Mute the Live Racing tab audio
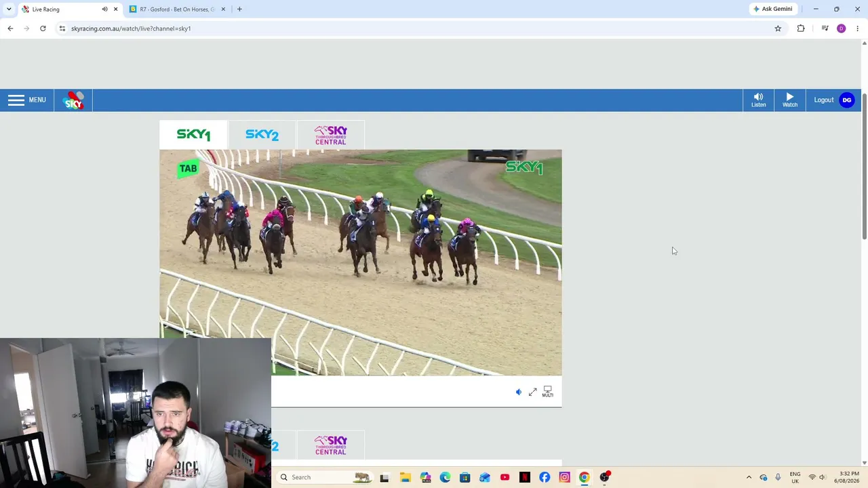Image resolution: width=868 pixels, height=488 pixels. click(104, 9)
